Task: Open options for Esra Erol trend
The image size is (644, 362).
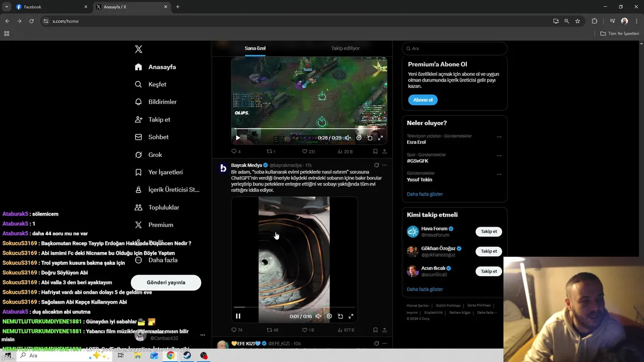Action: coord(499,137)
